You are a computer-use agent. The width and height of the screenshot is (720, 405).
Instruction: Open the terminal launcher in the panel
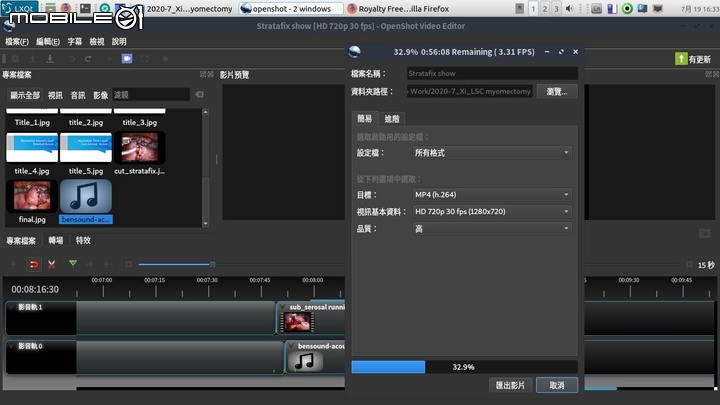85,8
